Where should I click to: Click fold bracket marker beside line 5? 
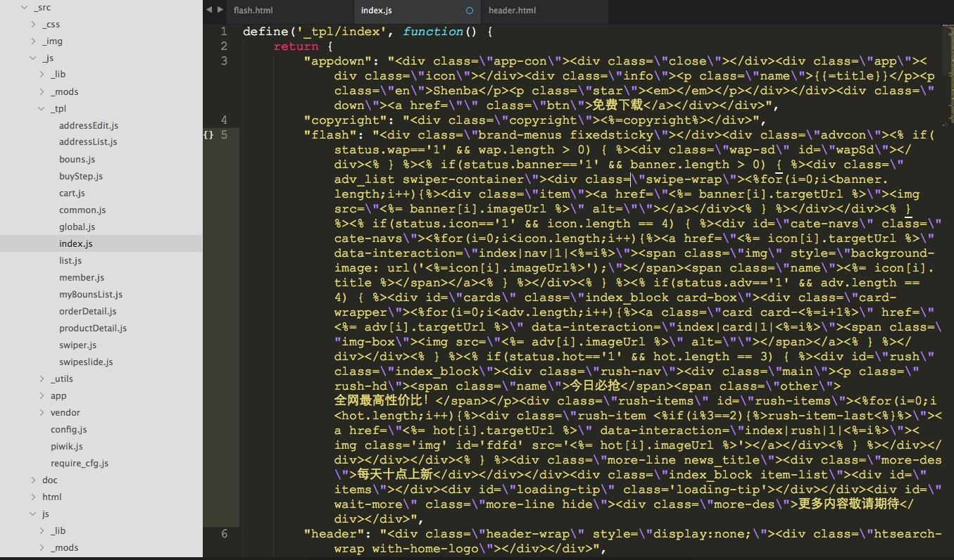[x=208, y=135]
